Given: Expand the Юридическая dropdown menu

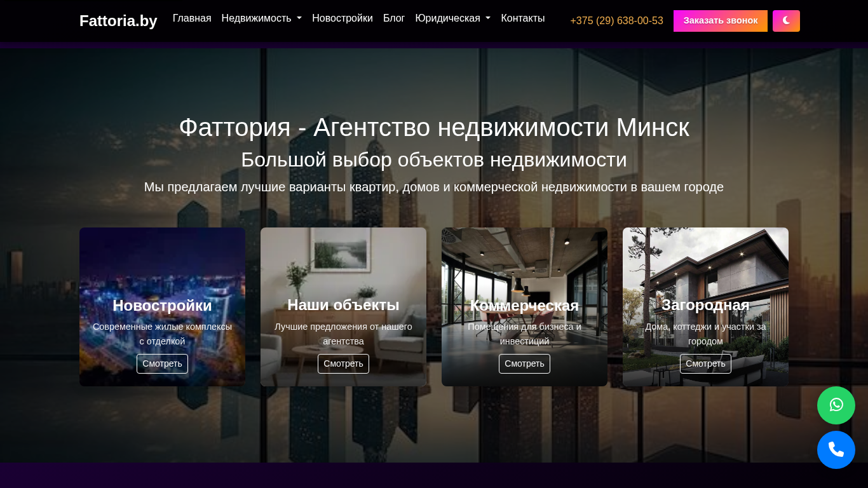Looking at the screenshot, I should tap(453, 18).
